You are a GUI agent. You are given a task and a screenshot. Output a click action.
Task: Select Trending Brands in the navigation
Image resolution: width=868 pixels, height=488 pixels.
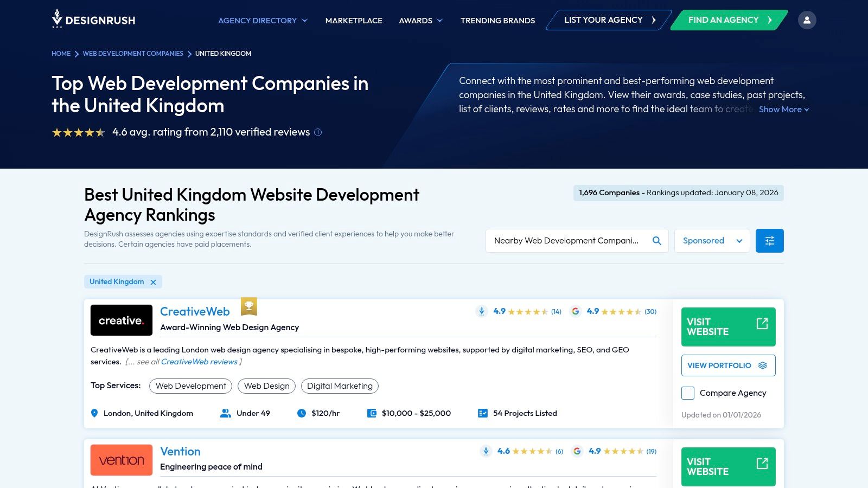[497, 20]
